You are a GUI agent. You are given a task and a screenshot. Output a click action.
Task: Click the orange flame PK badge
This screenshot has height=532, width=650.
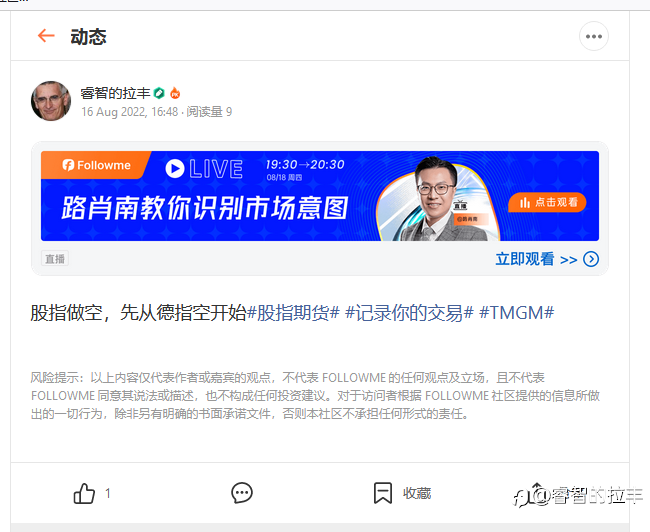(175, 93)
